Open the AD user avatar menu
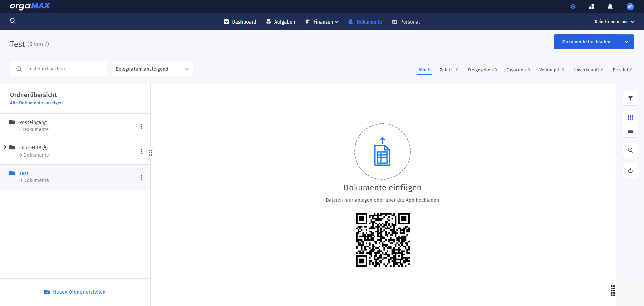This screenshot has height=306, width=644. click(630, 7)
